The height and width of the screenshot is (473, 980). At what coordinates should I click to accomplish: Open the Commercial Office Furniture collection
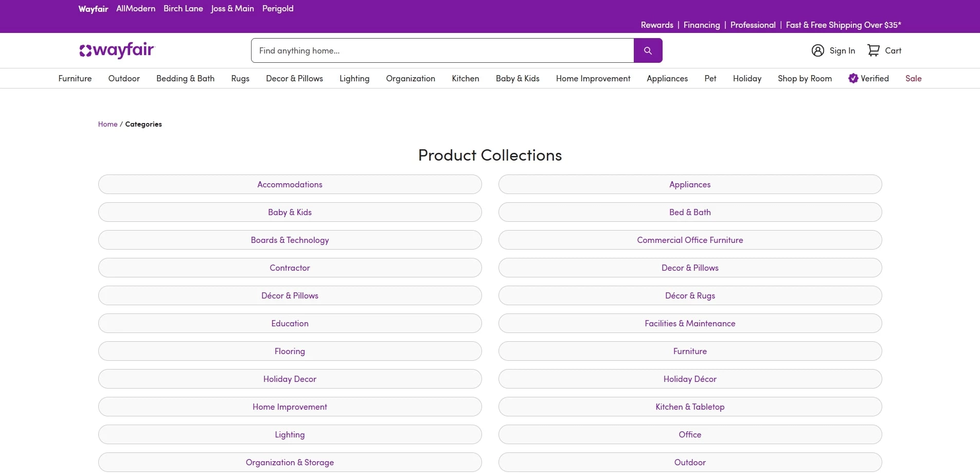pyautogui.click(x=690, y=239)
